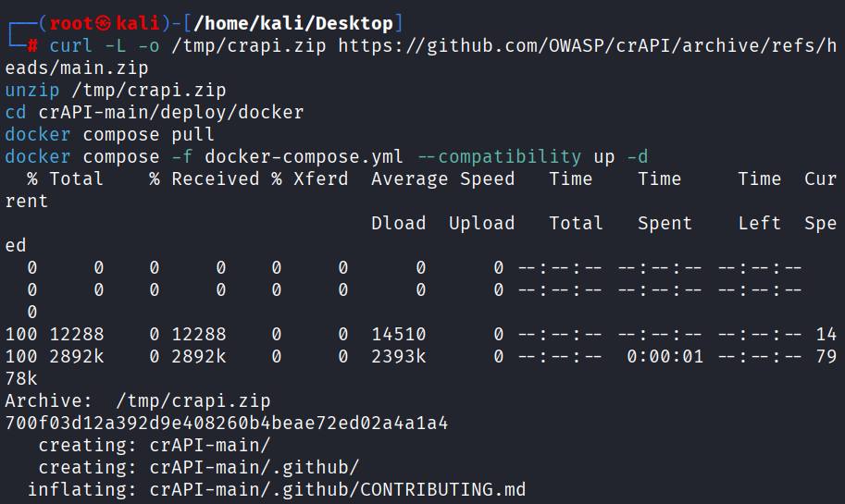Click "docker-compose.yml" filename
The height and width of the screenshot is (504, 845).
[304, 156]
